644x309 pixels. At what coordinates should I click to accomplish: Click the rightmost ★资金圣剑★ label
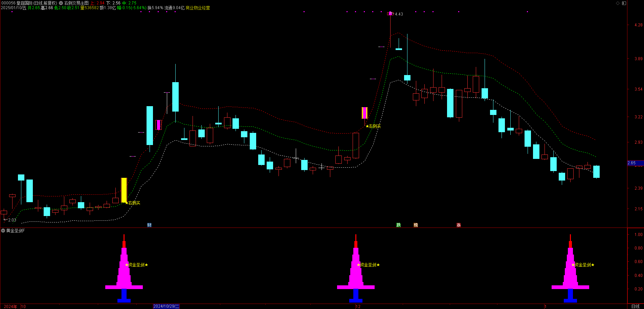583,265
